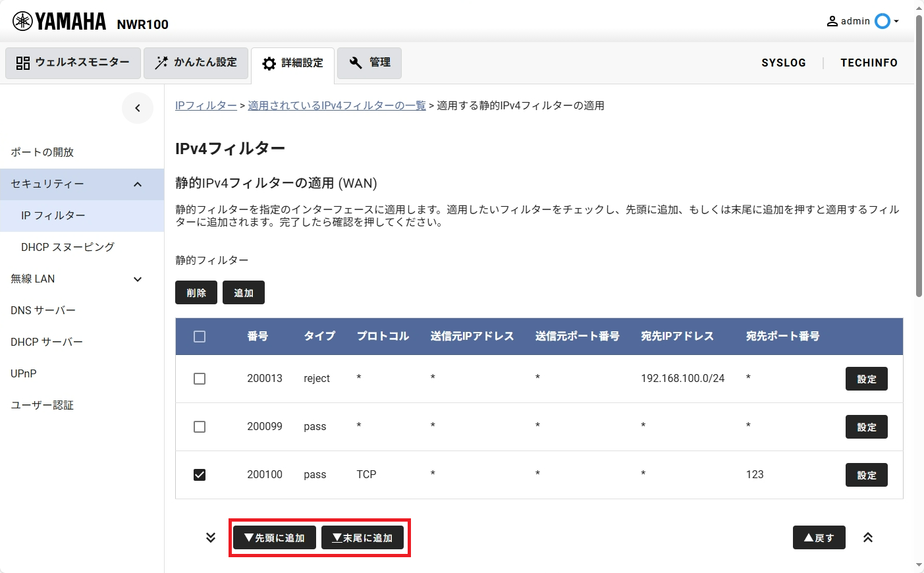
Task: Toggle select-all checkbox in table header
Action: click(x=200, y=337)
